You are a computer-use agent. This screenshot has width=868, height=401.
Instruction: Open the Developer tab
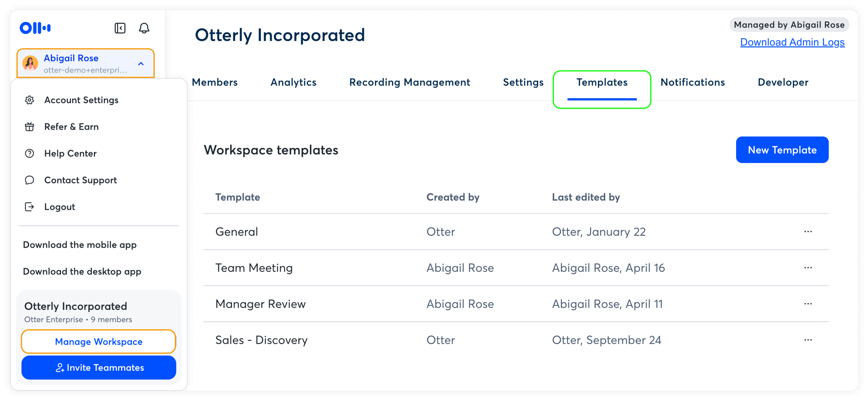pos(783,82)
